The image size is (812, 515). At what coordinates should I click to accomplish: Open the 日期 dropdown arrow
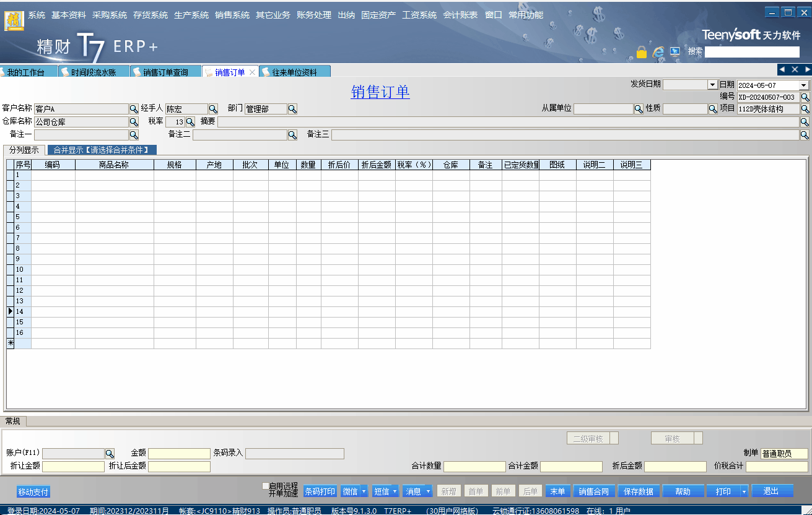pyautogui.click(x=804, y=85)
